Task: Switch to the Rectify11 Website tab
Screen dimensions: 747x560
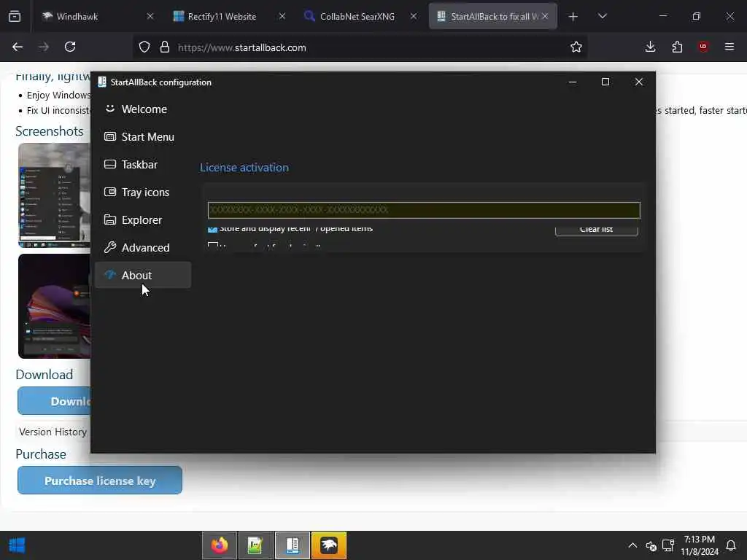Action: pos(228,16)
